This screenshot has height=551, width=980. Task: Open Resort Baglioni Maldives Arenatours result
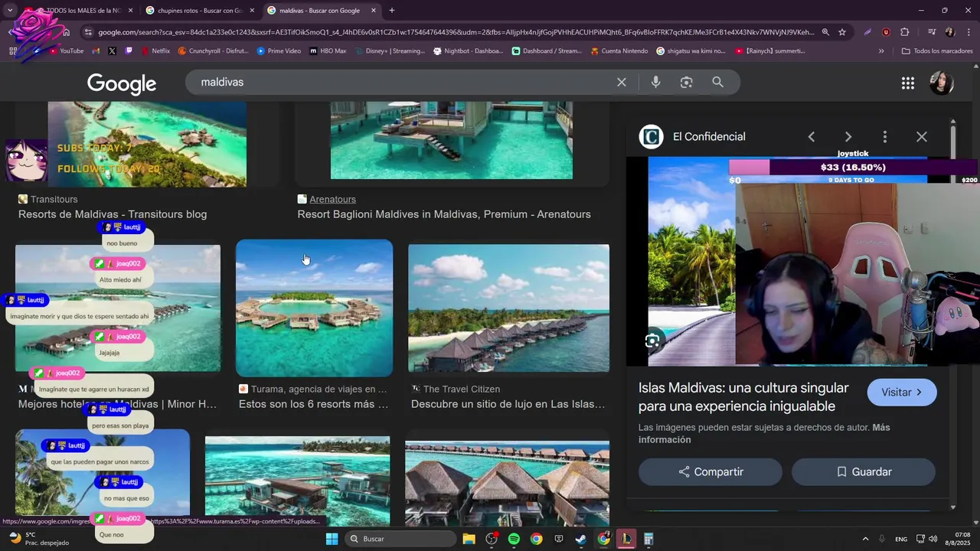pyautogui.click(x=444, y=214)
